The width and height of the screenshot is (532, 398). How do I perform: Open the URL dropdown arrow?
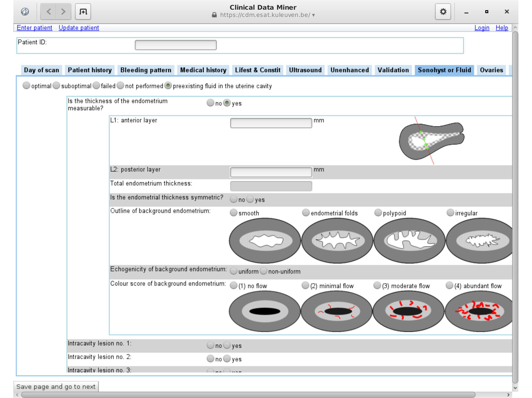[313, 15]
